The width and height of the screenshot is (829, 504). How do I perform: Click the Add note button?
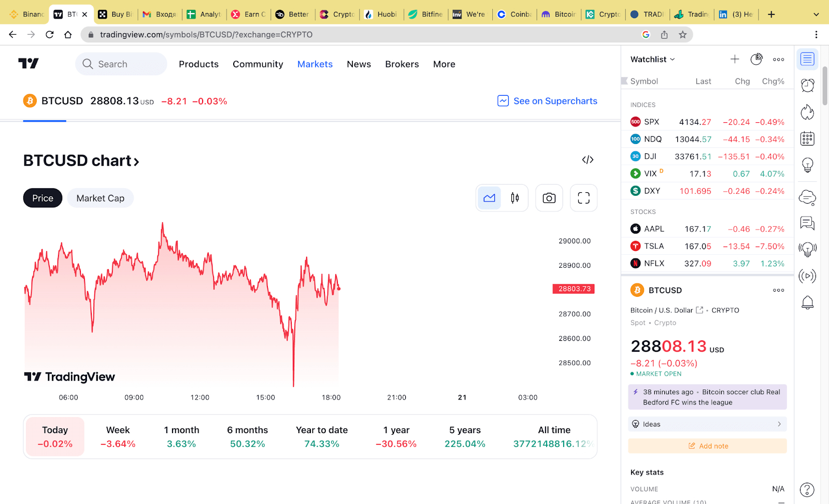(x=707, y=446)
